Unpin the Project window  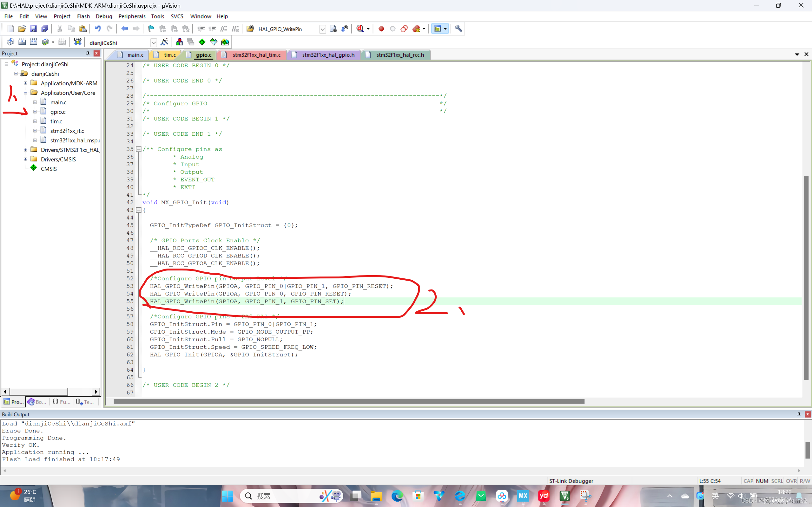88,53
